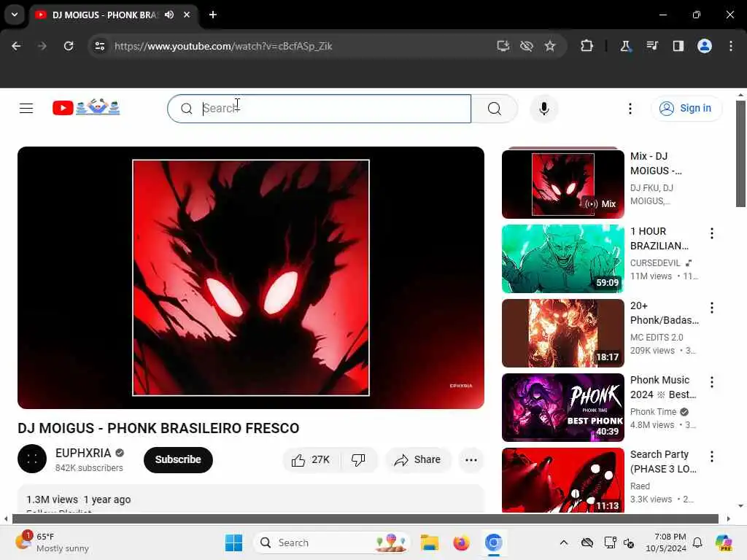
Task: Click install app icon in address bar
Action: (x=503, y=46)
